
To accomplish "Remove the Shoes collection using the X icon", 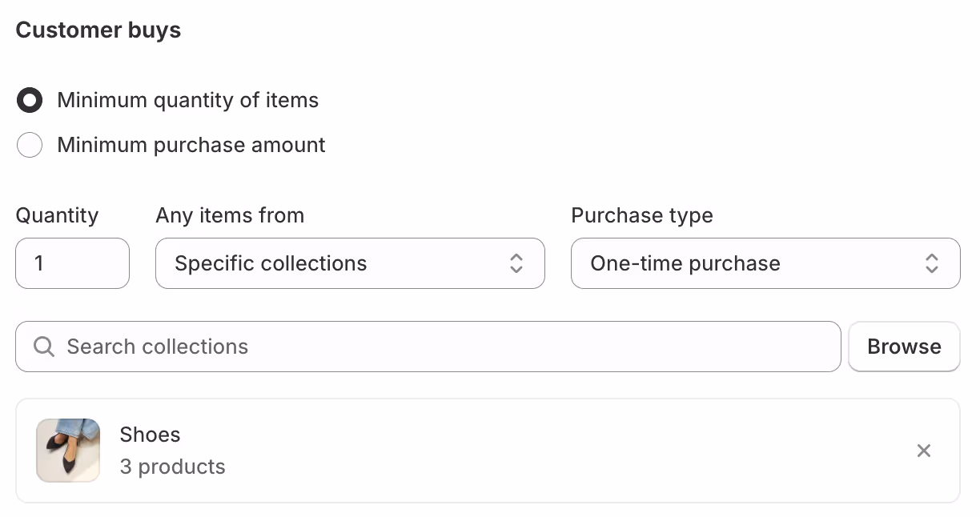I will [924, 451].
